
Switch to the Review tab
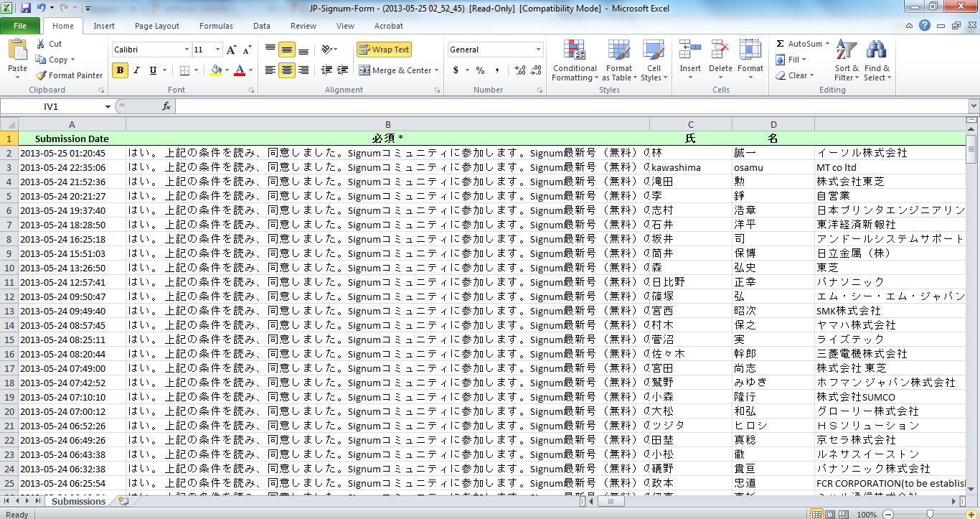click(303, 26)
